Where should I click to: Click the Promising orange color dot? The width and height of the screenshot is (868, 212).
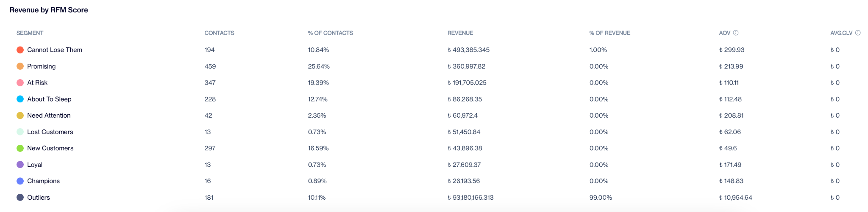20,66
